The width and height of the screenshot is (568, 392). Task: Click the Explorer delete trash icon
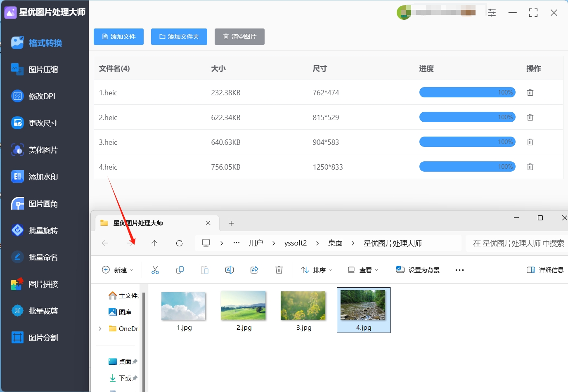pyautogui.click(x=279, y=270)
